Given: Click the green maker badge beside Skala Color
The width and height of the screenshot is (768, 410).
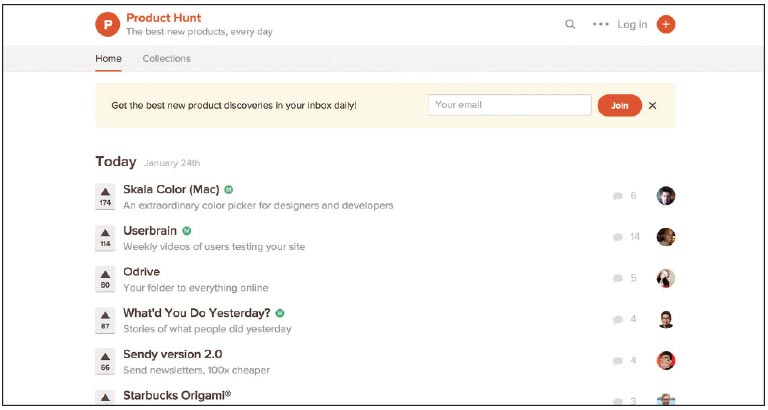Looking at the screenshot, I should click(229, 190).
